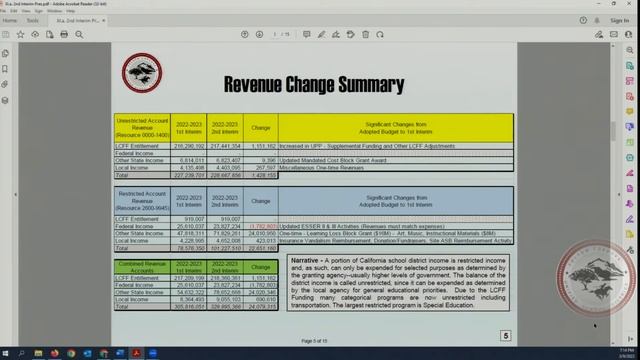Bookmark the file with the star icon
The height and width of the screenshot is (360, 640).
pyautogui.click(x=20, y=35)
